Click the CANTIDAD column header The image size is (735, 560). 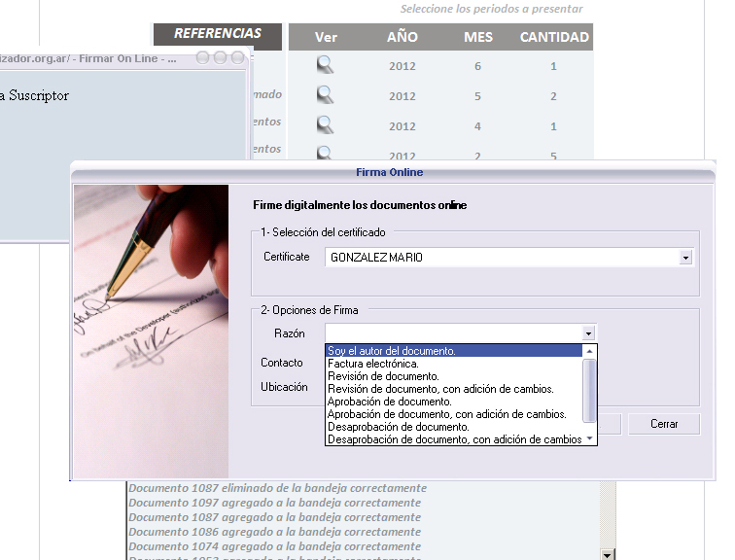(554, 38)
